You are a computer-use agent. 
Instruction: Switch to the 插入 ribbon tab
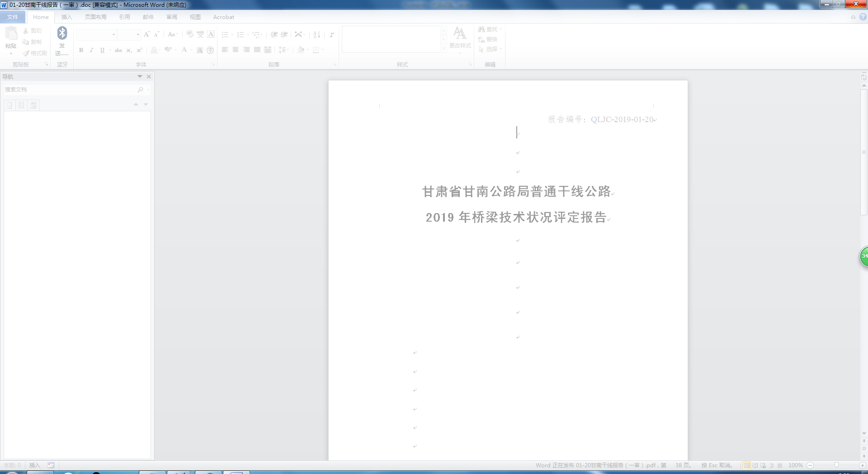[66, 17]
